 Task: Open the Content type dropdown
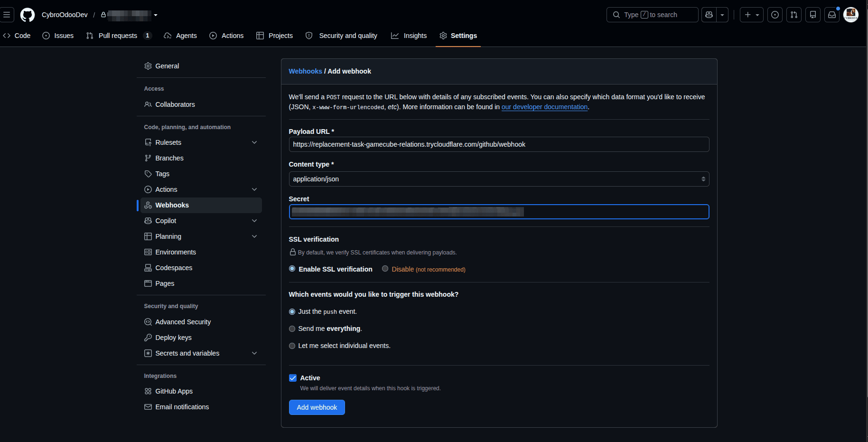(499, 179)
